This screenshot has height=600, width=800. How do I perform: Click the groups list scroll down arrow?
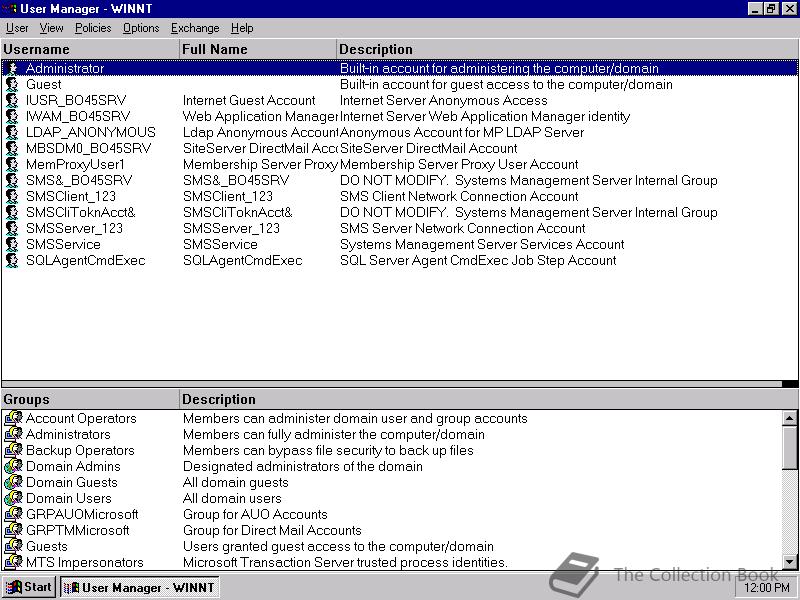(x=790, y=563)
